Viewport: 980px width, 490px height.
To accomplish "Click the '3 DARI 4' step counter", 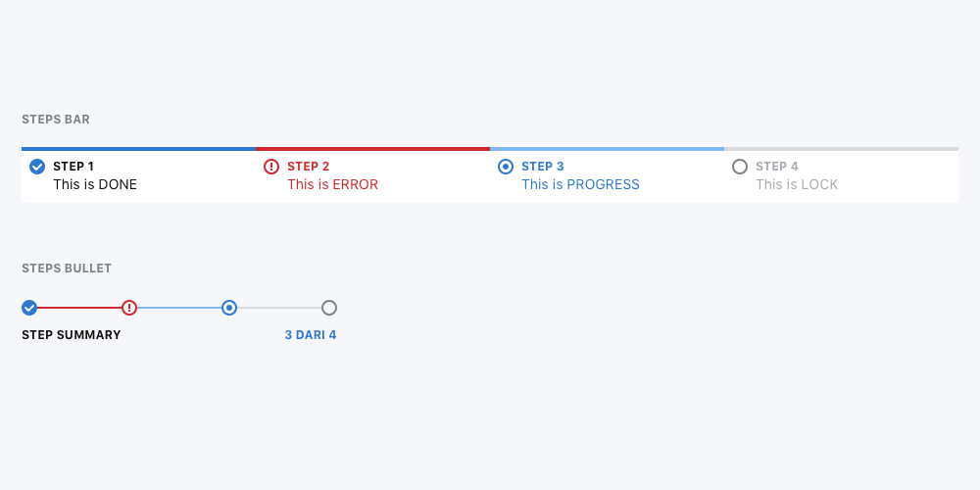I will coord(311,335).
